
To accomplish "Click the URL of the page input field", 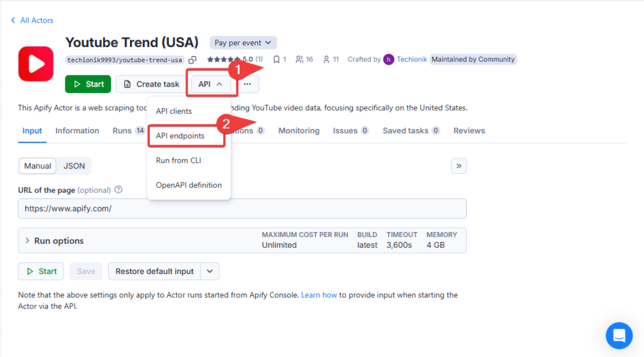I will click(242, 209).
